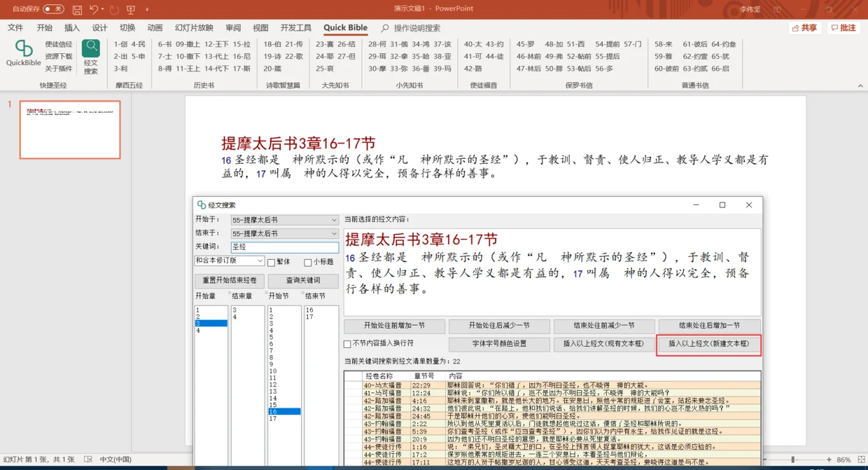Undo the last action
The height and width of the screenshot is (470, 868).
click(x=93, y=9)
